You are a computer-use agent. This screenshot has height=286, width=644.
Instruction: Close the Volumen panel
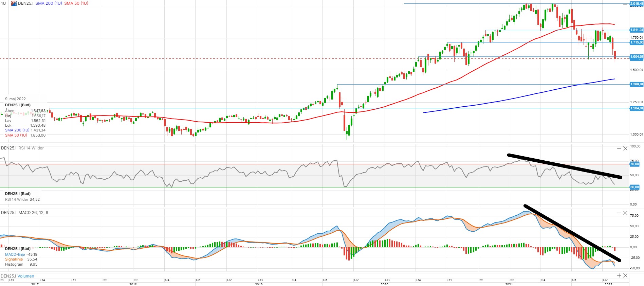click(625, 275)
